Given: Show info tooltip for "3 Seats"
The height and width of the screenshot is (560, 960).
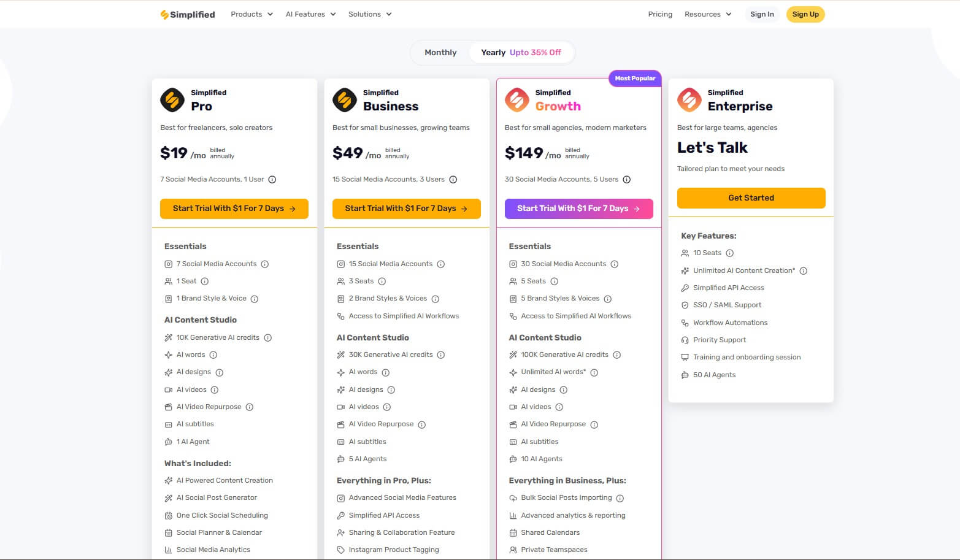Looking at the screenshot, I should (382, 282).
